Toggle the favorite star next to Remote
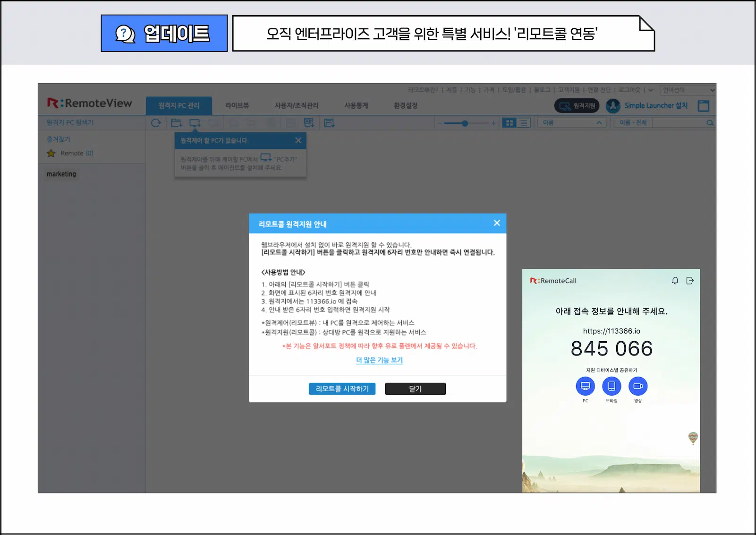Screen dimensions: 756x535 tap(51, 153)
